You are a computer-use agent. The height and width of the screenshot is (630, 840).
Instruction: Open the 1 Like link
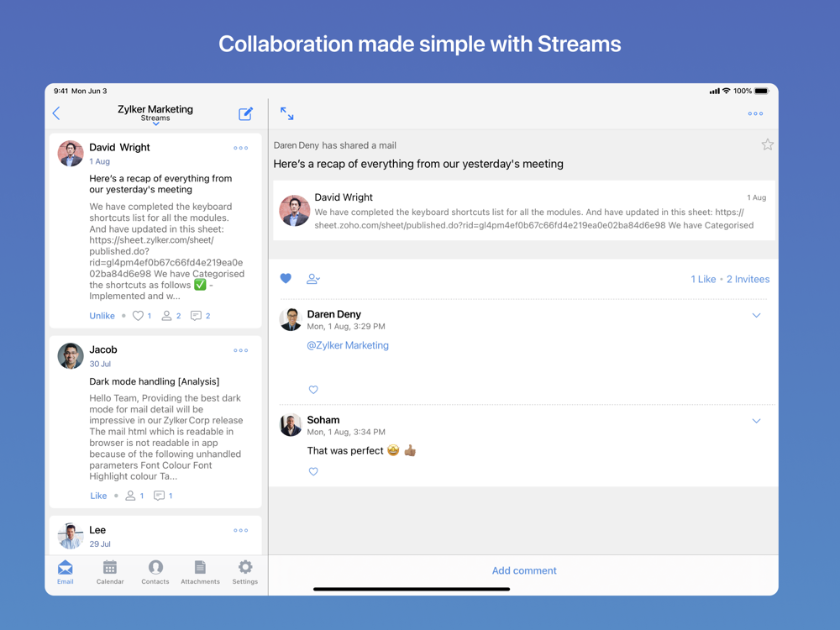coord(703,279)
